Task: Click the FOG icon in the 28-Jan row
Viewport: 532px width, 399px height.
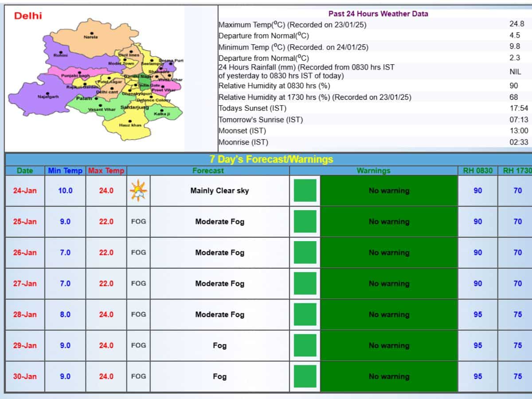Action: [138, 315]
